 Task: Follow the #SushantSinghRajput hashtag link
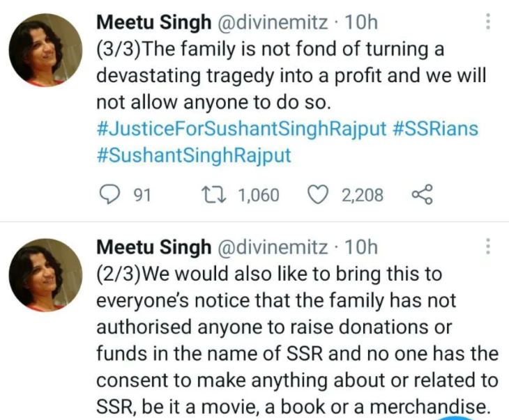point(193,155)
